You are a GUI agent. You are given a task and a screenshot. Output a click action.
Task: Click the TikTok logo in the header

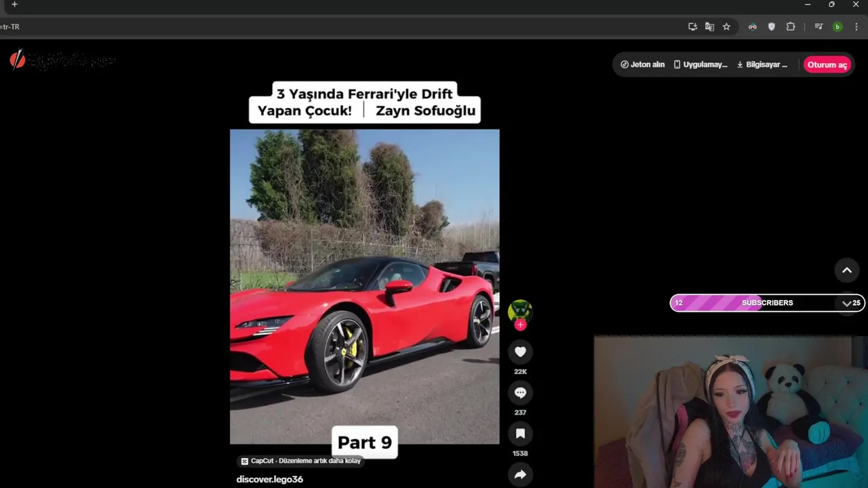(x=62, y=60)
